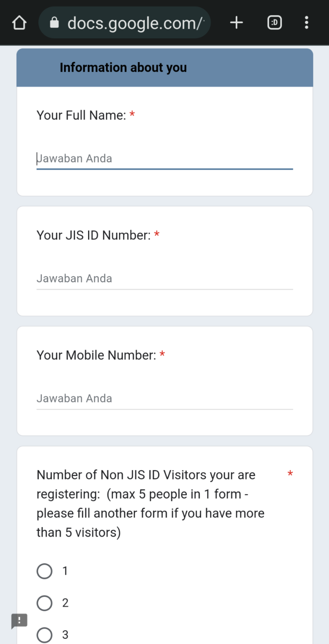Click the Your JIS ID Number label
329x644 pixels.
94,235
